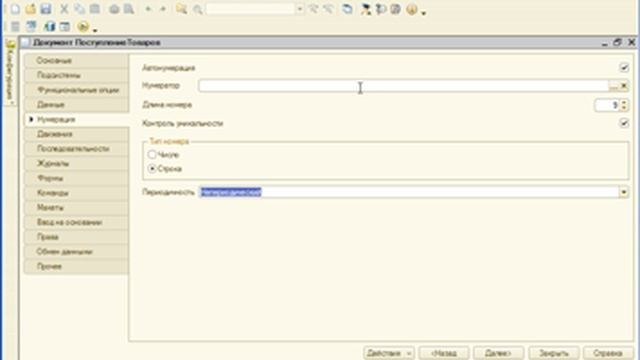This screenshot has height=360, width=640.
Task: Click the Find binoculars icon
Action: 181,9
